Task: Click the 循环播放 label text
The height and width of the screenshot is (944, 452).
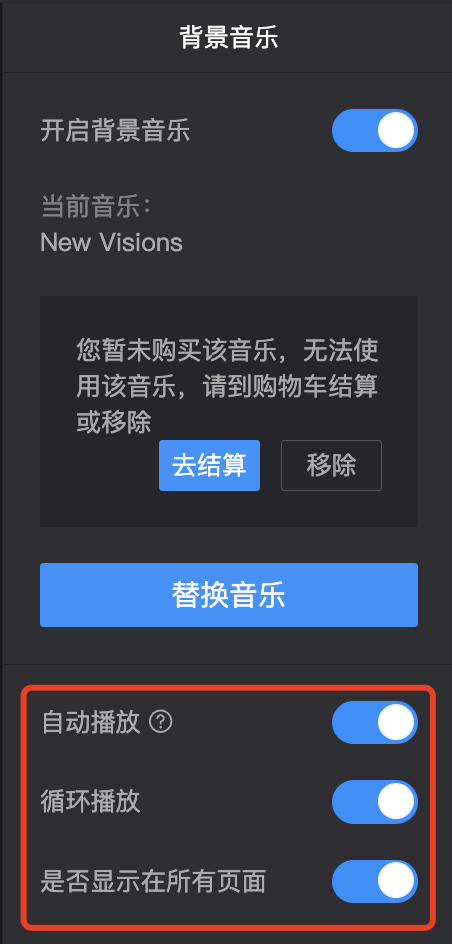Action: tap(90, 801)
